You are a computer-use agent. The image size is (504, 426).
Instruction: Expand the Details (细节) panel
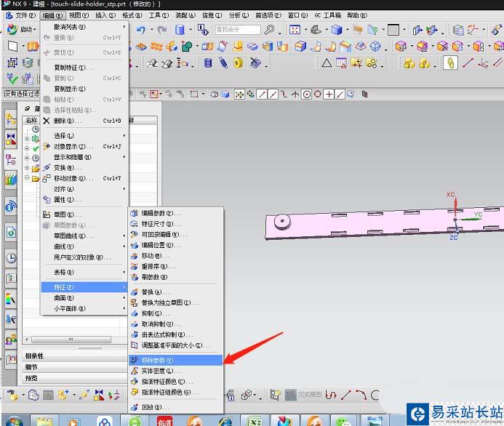31,367
